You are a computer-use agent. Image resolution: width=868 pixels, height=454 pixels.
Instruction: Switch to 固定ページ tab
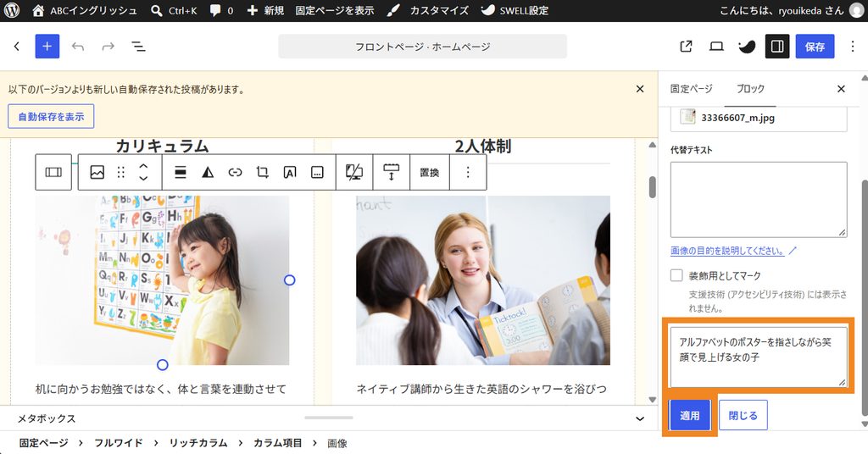[x=692, y=88]
